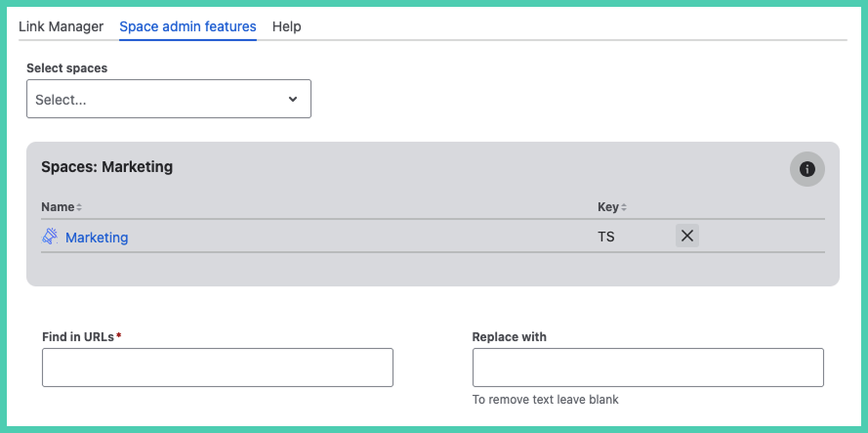The width and height of the screenshot is (868, 433).
Task: Remove Marketing space with X button
Action: [x=687, y=236]
